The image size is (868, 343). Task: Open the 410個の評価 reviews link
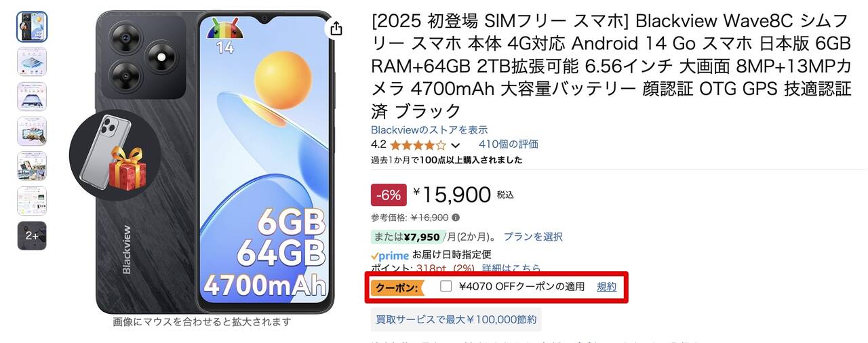(509, 144)
